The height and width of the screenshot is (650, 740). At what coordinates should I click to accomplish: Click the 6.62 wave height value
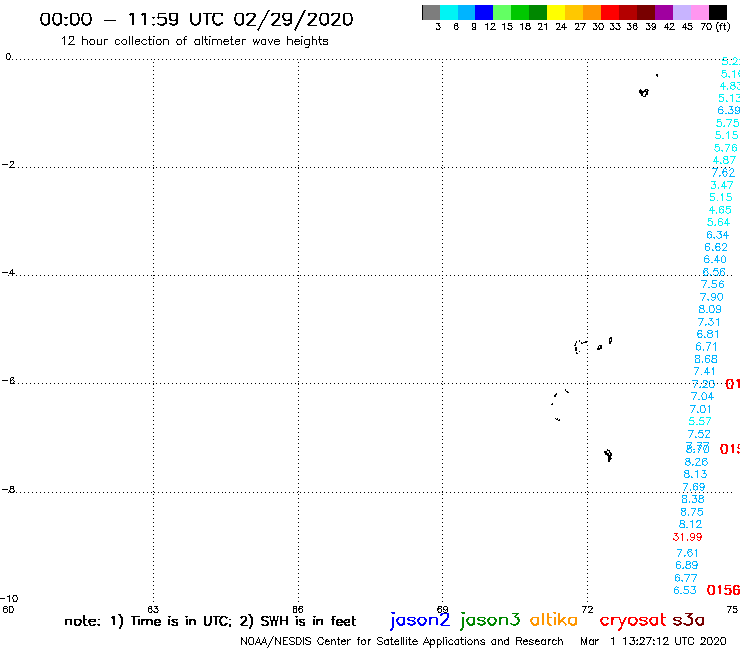point(716,247)
